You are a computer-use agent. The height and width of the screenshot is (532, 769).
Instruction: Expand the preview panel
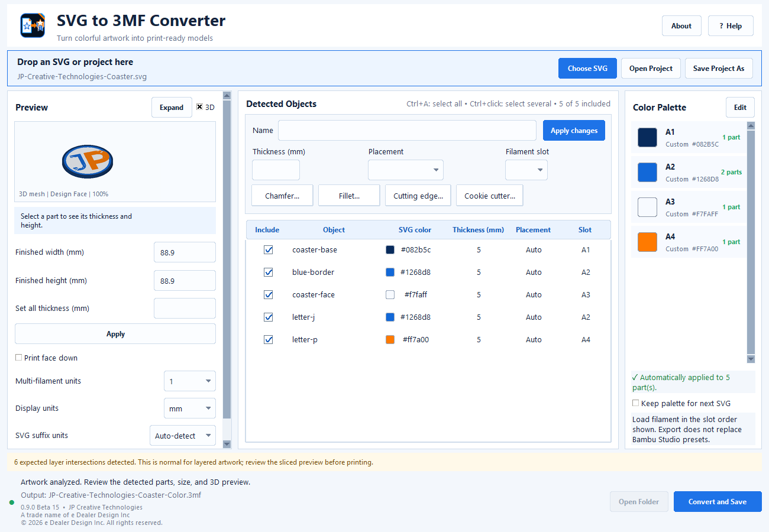[172, 108]
